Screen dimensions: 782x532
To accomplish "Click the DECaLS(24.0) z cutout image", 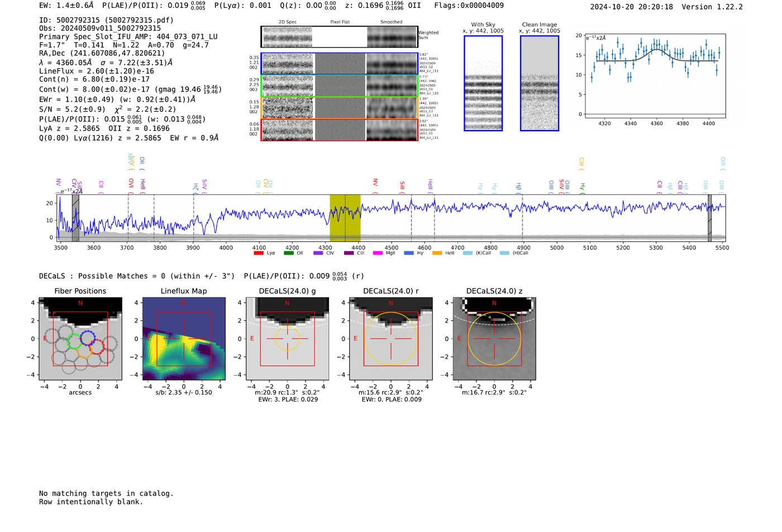I will (x=494, y=339).
